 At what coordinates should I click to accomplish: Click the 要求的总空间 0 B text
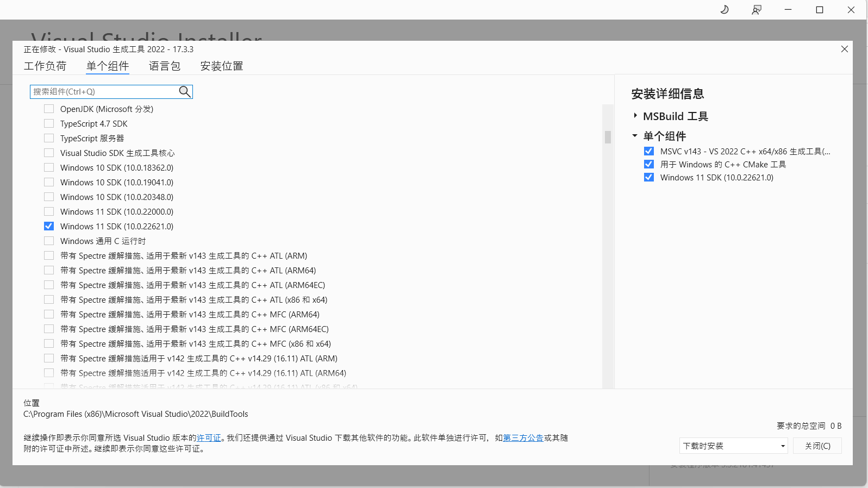click(809, 426)
